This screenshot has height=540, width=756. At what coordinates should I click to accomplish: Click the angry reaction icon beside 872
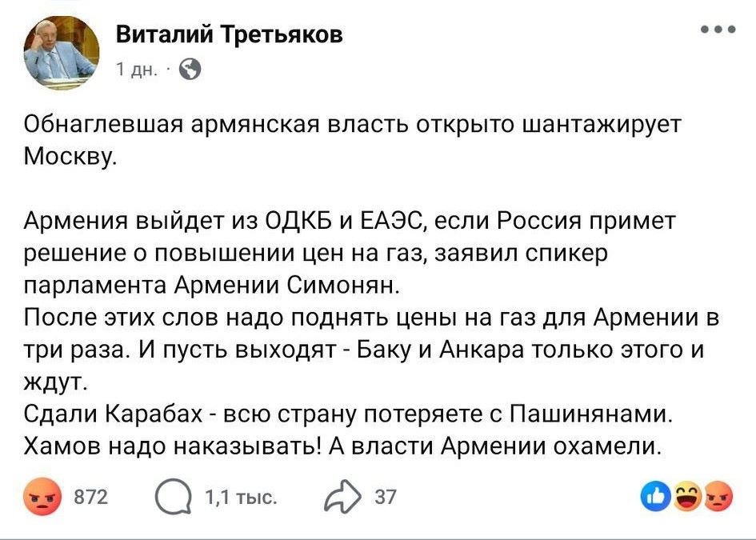pos(42,498)
